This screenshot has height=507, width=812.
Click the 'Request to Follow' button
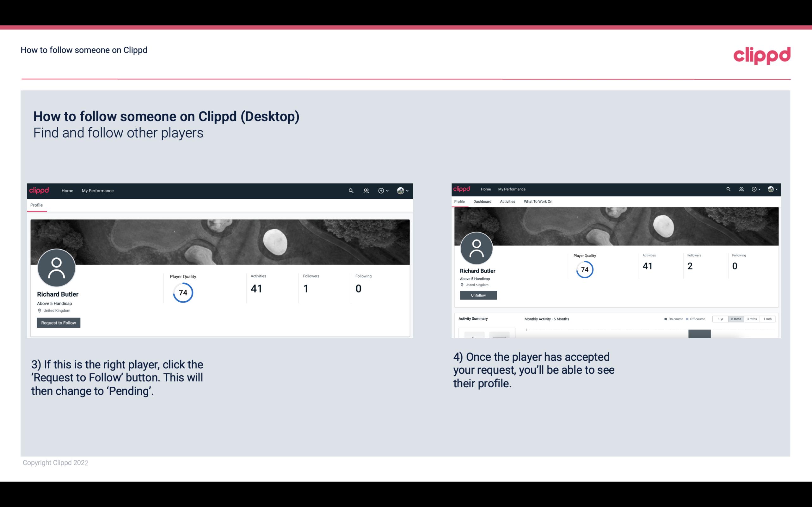tap(58, 323)
